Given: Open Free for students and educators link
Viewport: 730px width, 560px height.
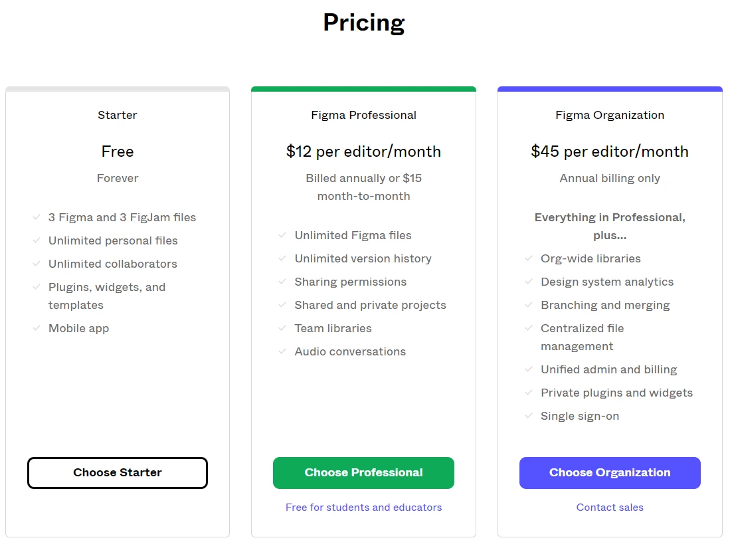Looking at the screenshot, I should [x=363, y=508].
